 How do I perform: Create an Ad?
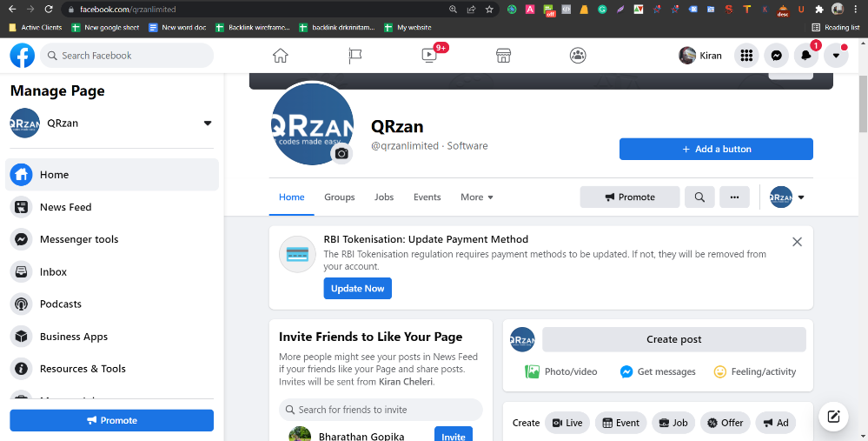coord(776,423)
